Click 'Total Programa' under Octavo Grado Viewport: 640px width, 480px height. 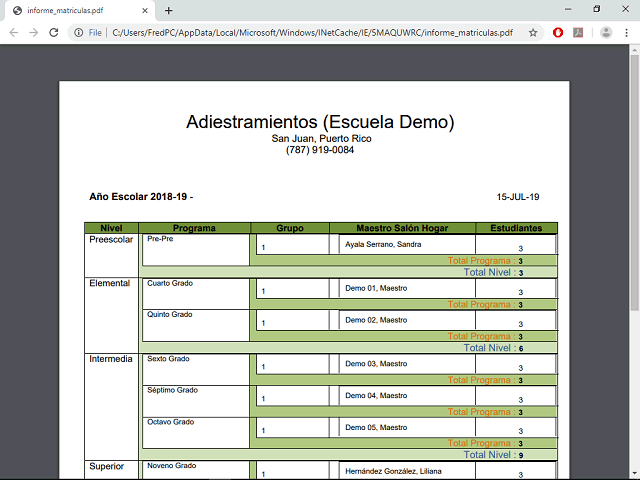click(x=485, y=443)
